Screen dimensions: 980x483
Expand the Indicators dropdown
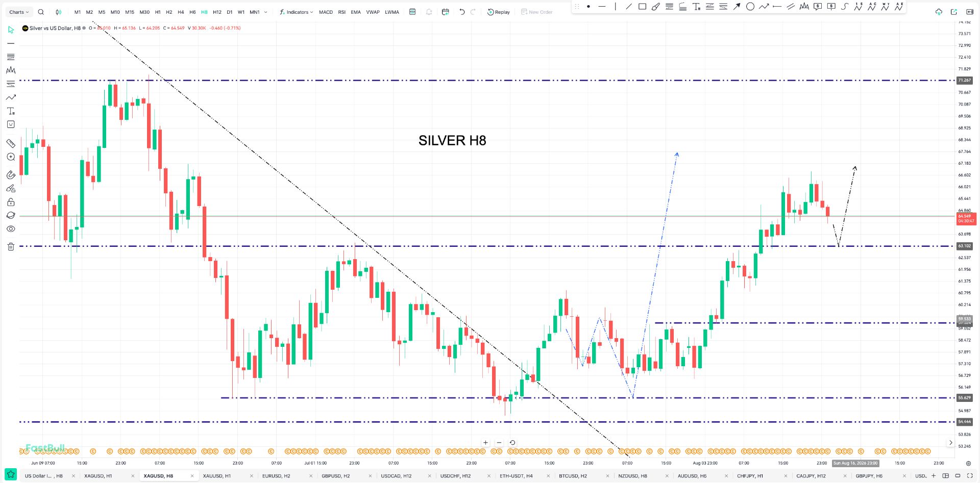pyautogui.click(x=297, y=12)
